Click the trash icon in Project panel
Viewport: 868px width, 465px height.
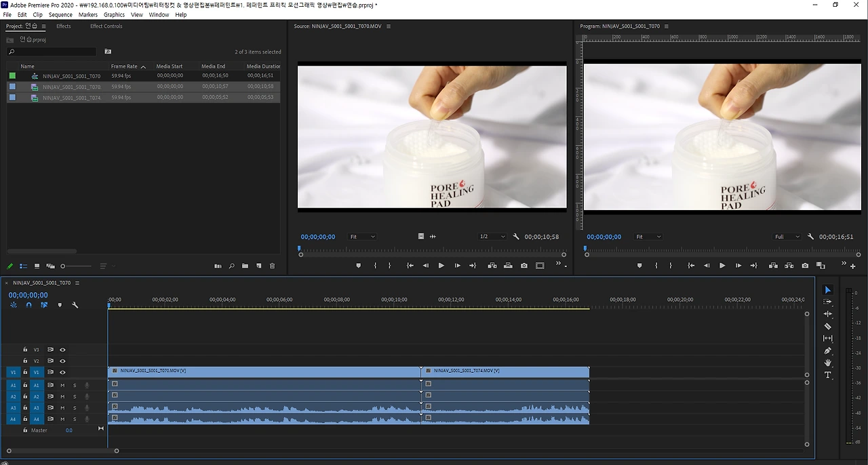(273, 266)
